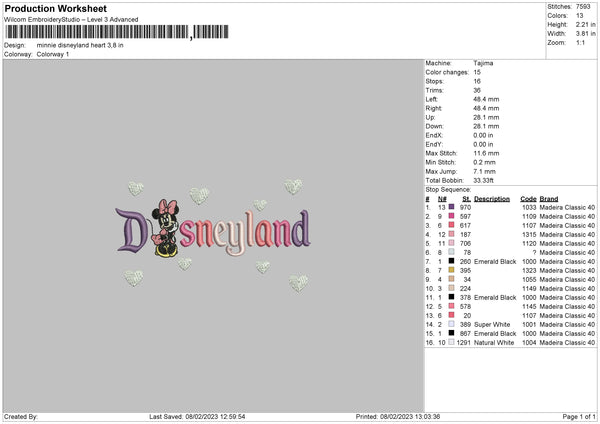Select the swatch for thread code 1149

[x=452, y=288]
